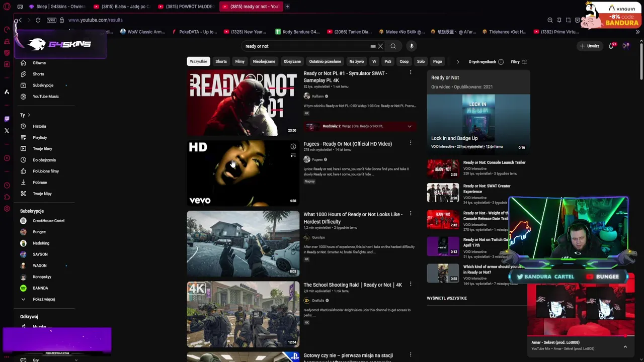This screenshot has height=362, width=644.
Task: Expand the Amar - Sekret mini player
Action: click(x=625, y=346)
